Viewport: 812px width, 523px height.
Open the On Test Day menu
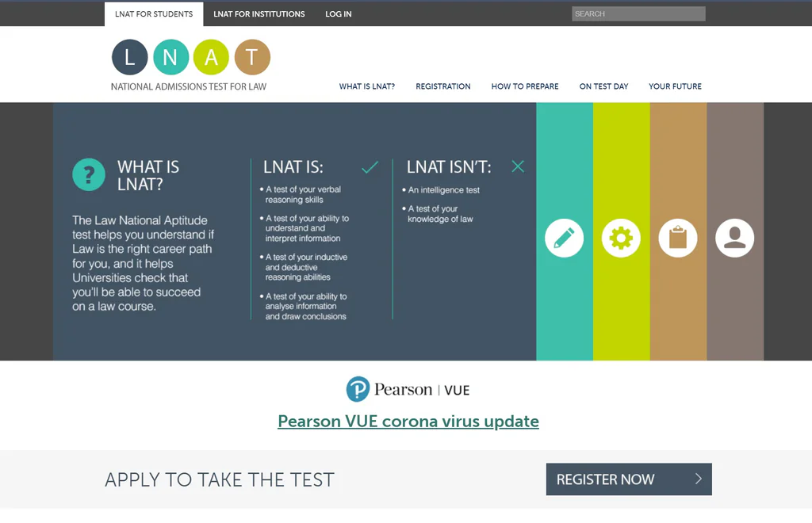coord(603,86)
